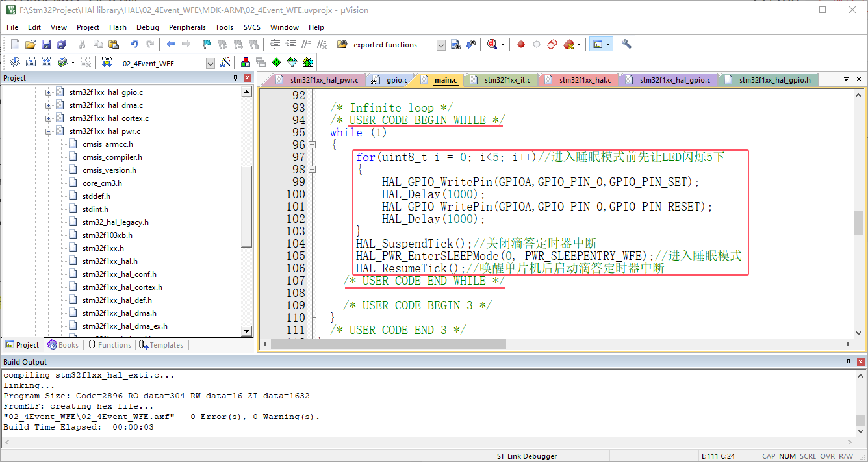The image size is (868, 462).
Task: Download code to flash with LOAD icon
Action: [107, 62]
